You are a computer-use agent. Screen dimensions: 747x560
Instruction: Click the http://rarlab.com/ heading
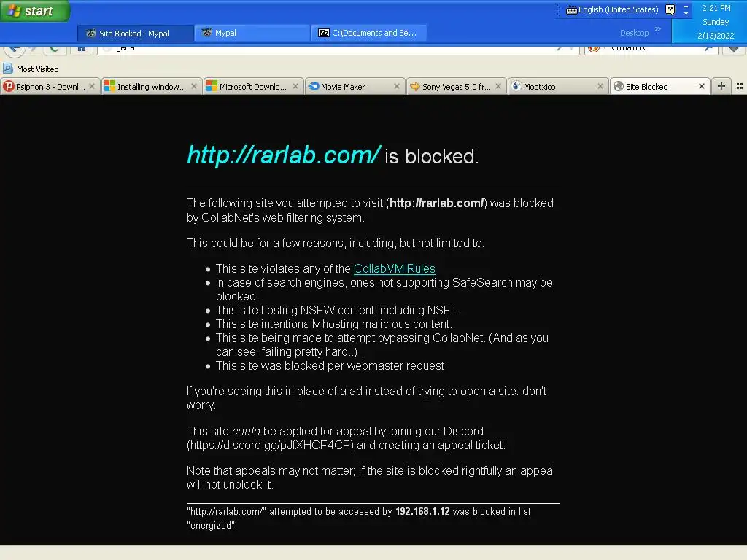284,155
